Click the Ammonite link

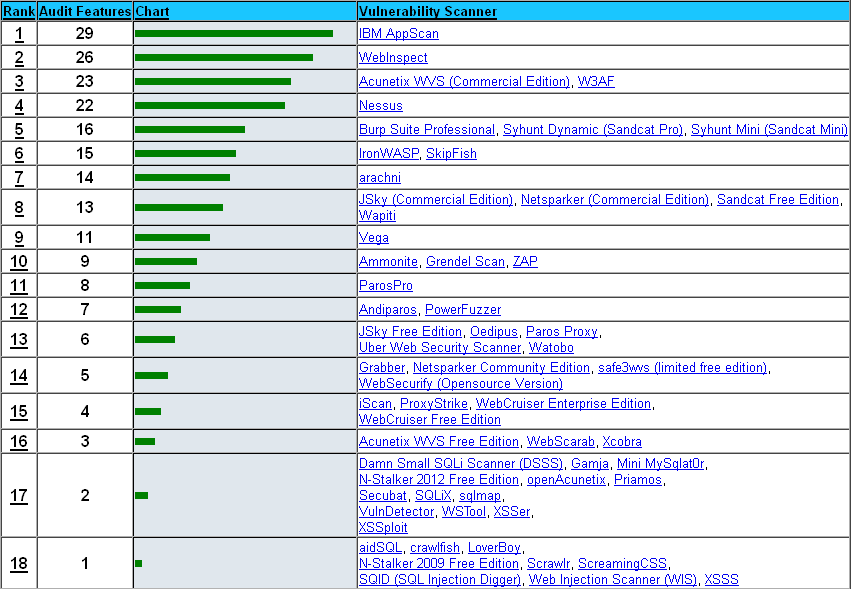coord(388,262)
